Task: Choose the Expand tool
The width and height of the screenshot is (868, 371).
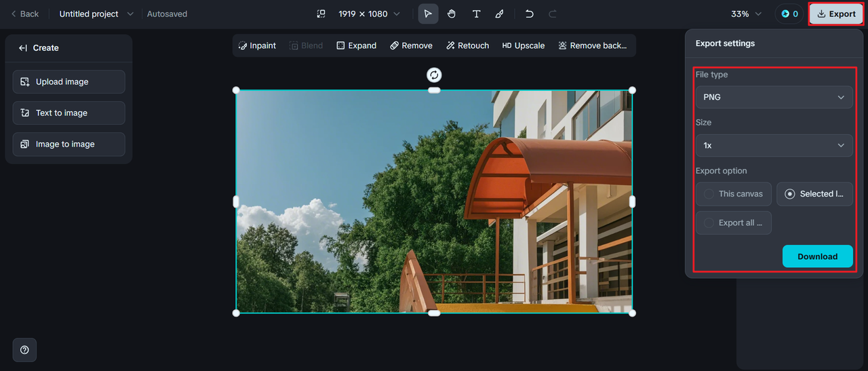Action: pyautogui.click(x=356, y=45)
